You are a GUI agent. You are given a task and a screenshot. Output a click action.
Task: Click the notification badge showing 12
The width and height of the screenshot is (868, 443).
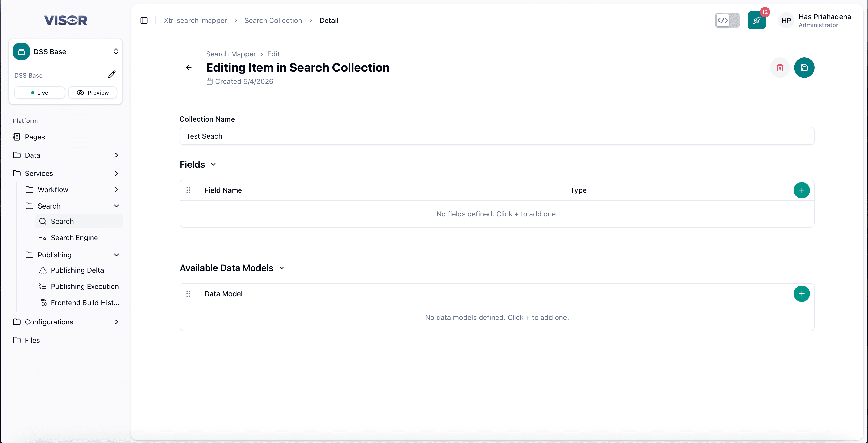[765, 12]
